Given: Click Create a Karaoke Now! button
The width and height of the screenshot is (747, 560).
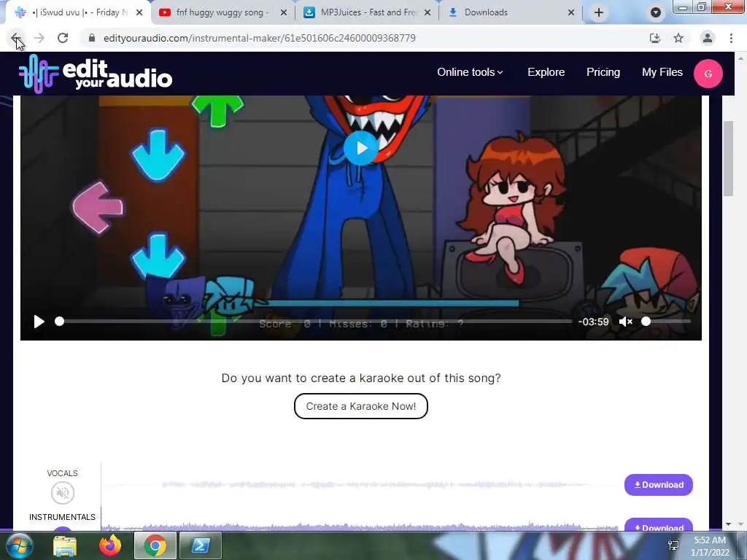Looking at the screenshot, I should click(360, 406).
